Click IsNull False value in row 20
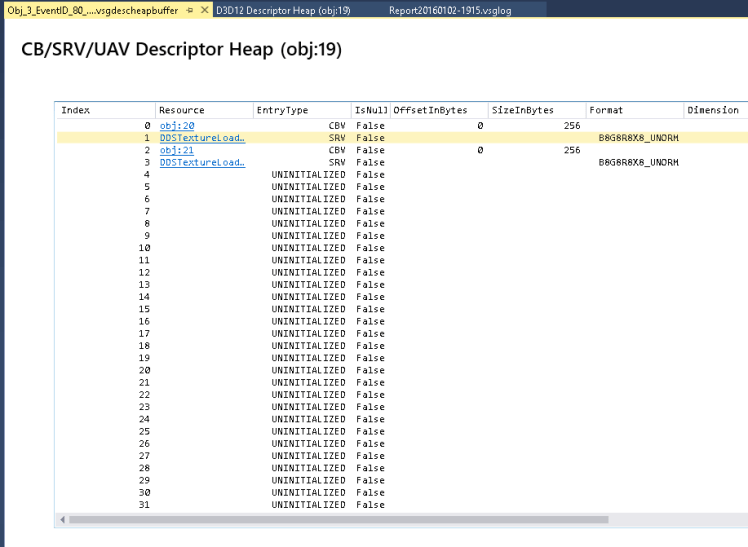The image size is (748, 547). tap(370, 371)
